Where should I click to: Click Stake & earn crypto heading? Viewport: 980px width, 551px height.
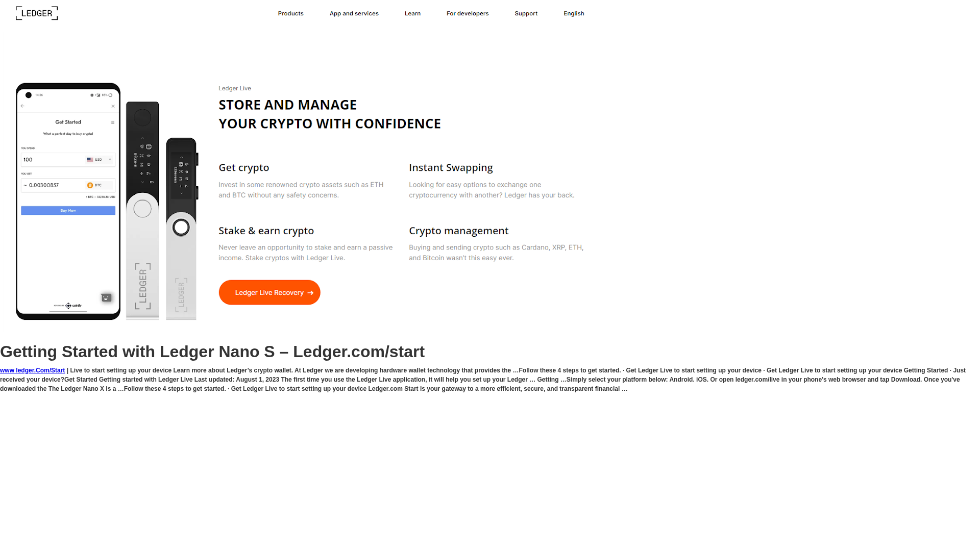[x=266, y=231]
